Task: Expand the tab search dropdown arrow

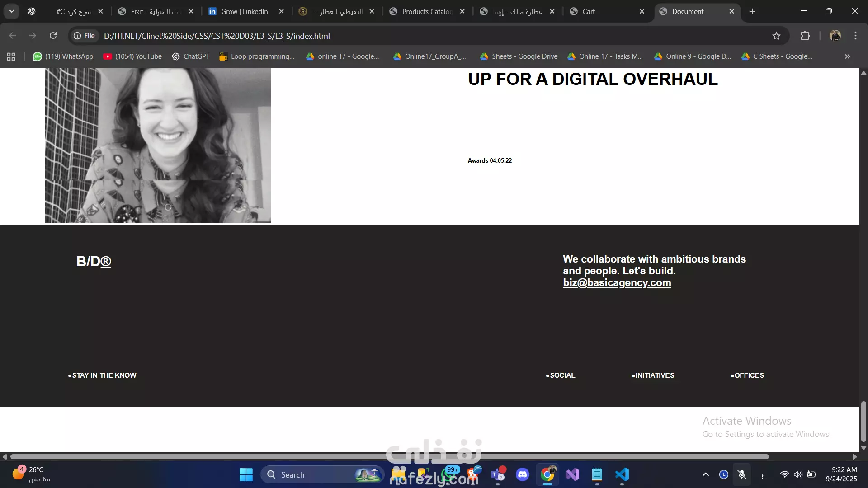Action: point(12,11)
